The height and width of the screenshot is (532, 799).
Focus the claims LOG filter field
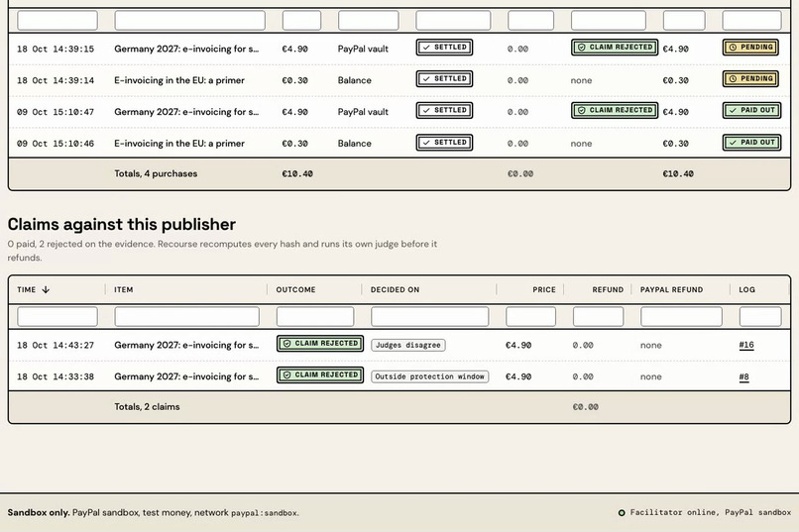click(760, 317)
